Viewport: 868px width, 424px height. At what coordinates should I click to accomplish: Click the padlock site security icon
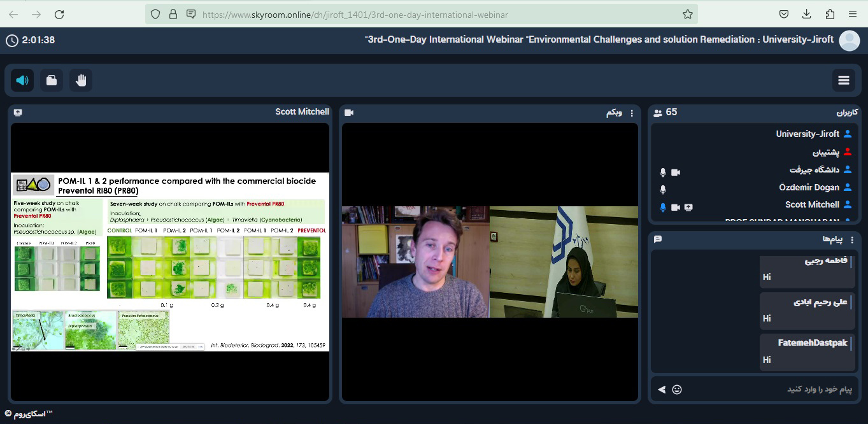[173, 14]
